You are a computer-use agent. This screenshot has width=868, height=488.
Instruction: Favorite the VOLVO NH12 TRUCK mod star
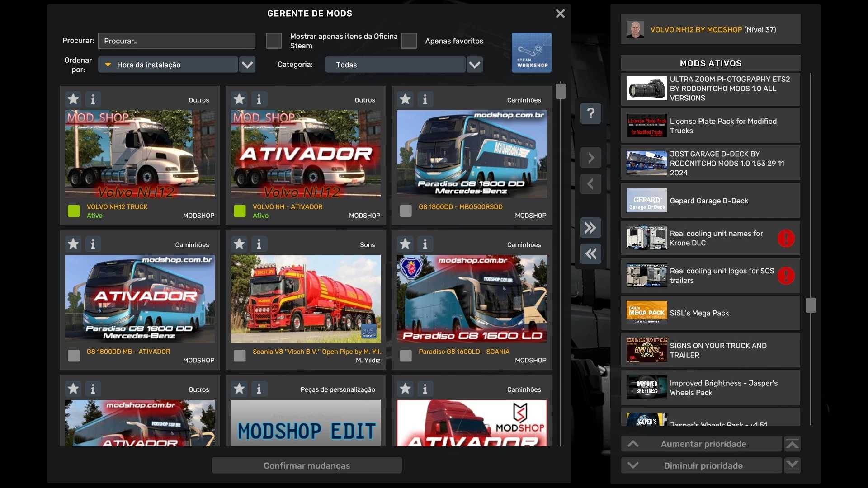tap(73, 99)
